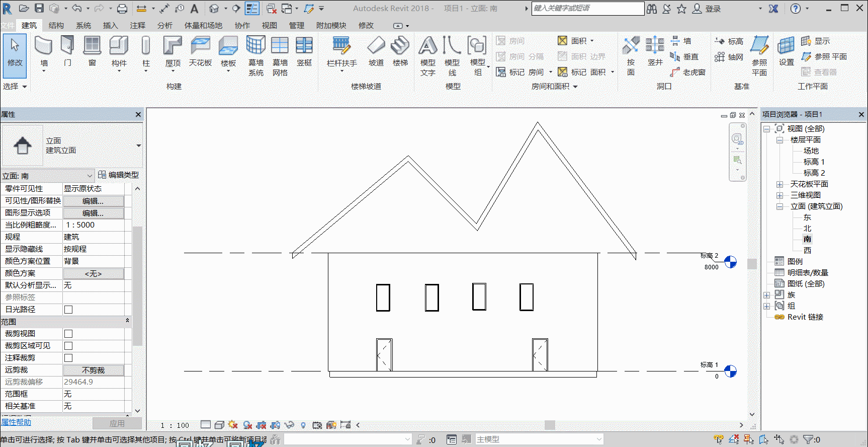Click the view horizontal scrollbar thumb
Viewport: 868px width, 447px height.
(x=550, y=425)
